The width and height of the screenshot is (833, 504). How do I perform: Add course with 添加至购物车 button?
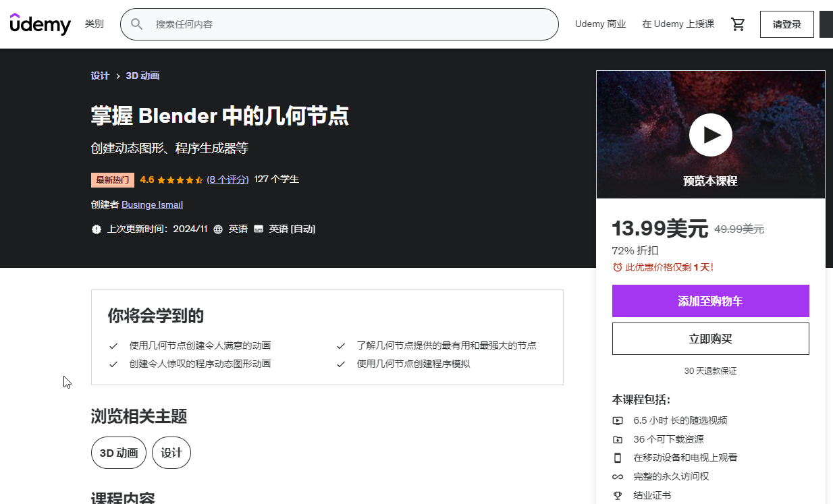[x=711, y=301]
